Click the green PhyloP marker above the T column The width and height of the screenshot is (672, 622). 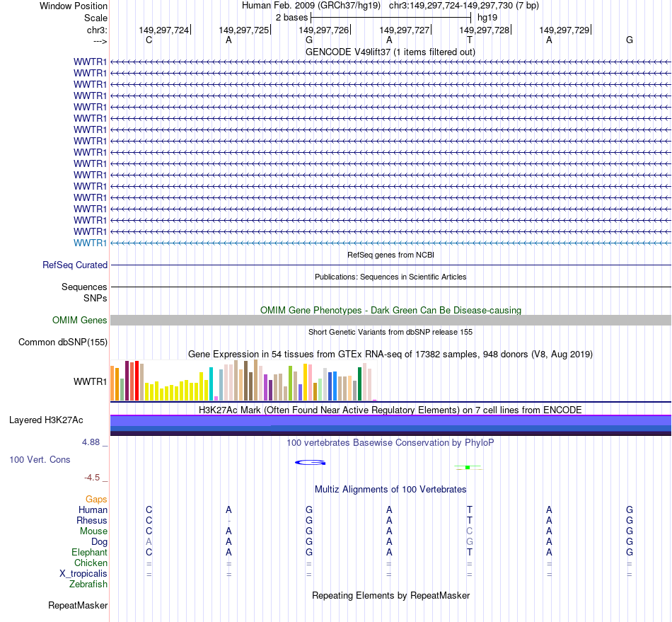[468, 467]
